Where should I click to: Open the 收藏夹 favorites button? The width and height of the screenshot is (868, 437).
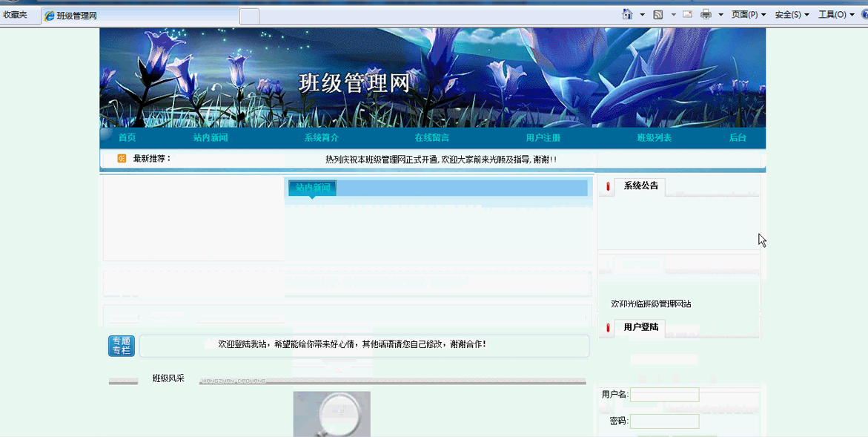pos(16,15)
